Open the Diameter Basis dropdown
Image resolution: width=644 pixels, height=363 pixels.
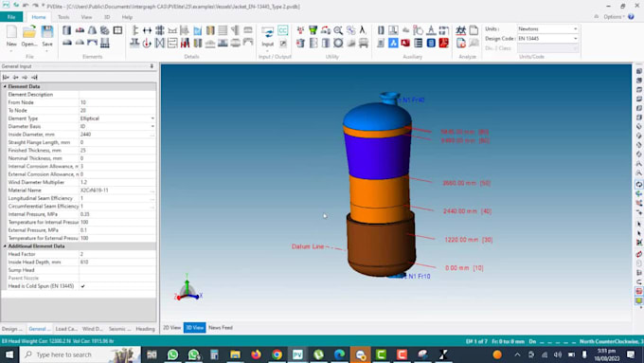tap(152, 126)
